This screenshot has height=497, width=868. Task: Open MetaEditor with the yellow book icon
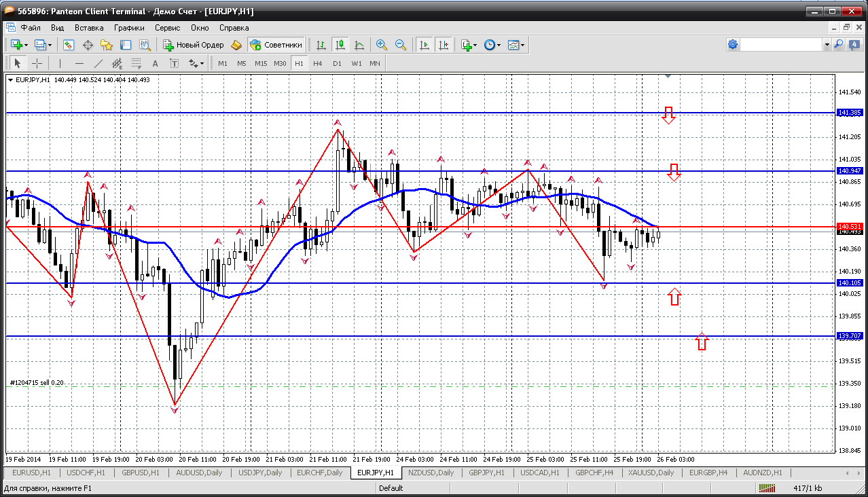(x=236, y=45)
